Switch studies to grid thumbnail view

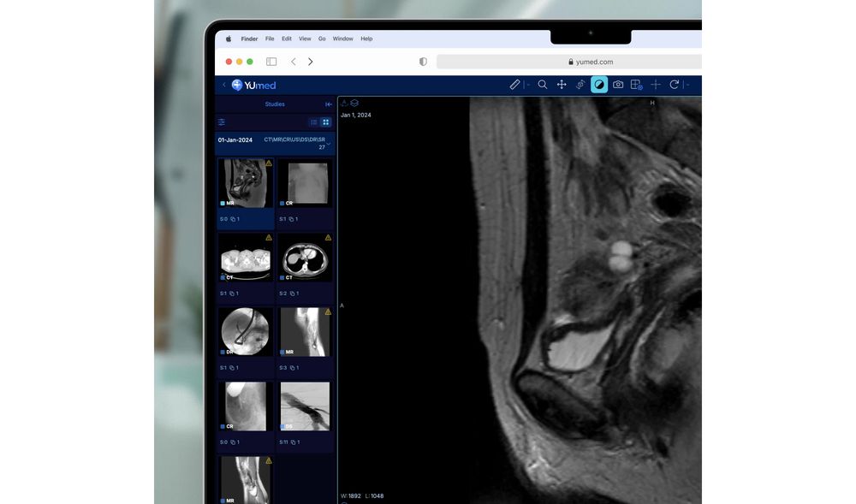[x=325, y=122]
